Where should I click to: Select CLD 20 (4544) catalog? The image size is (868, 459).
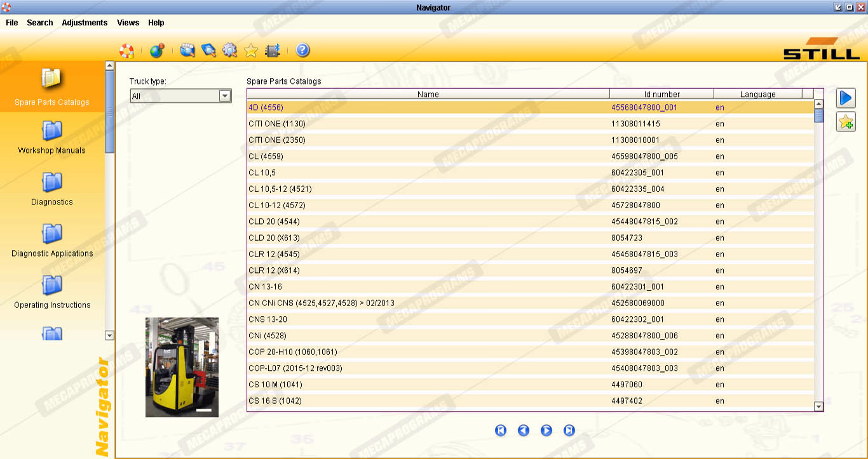point(531,222)
